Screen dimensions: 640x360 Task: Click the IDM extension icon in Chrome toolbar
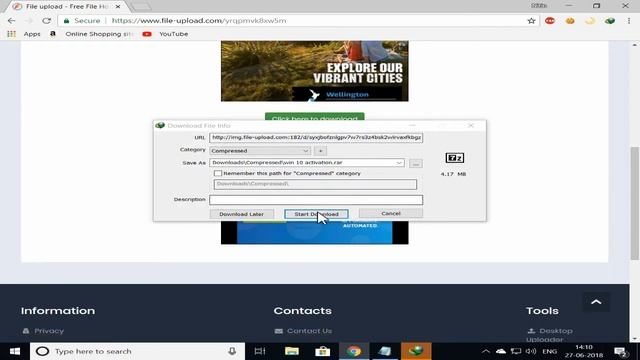(610, 20)
